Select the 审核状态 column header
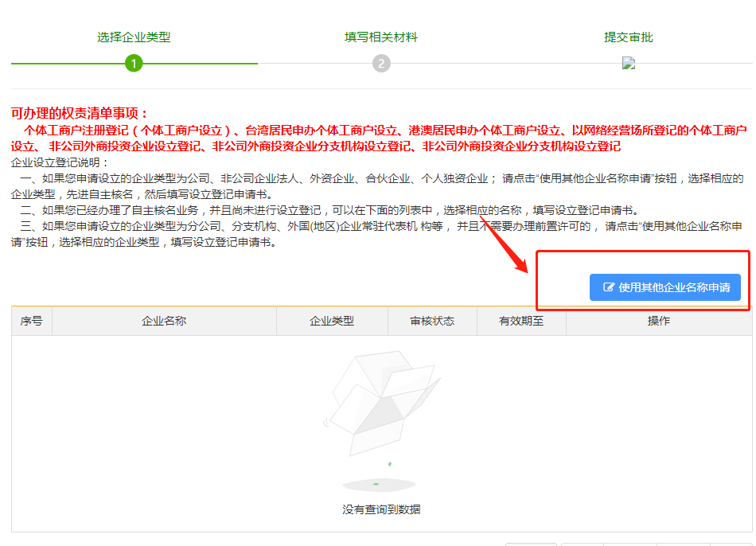 coord(432,321)
